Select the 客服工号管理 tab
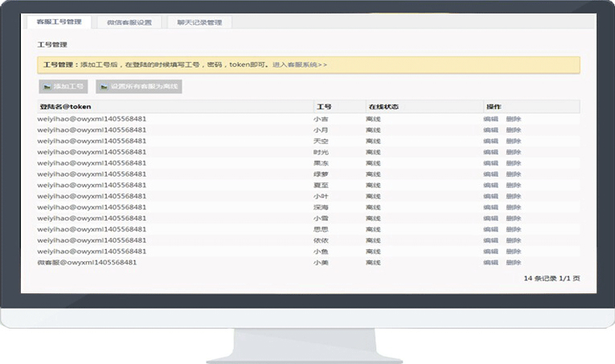The width and height of the screenshot is (615, 364). coord(59,22)
